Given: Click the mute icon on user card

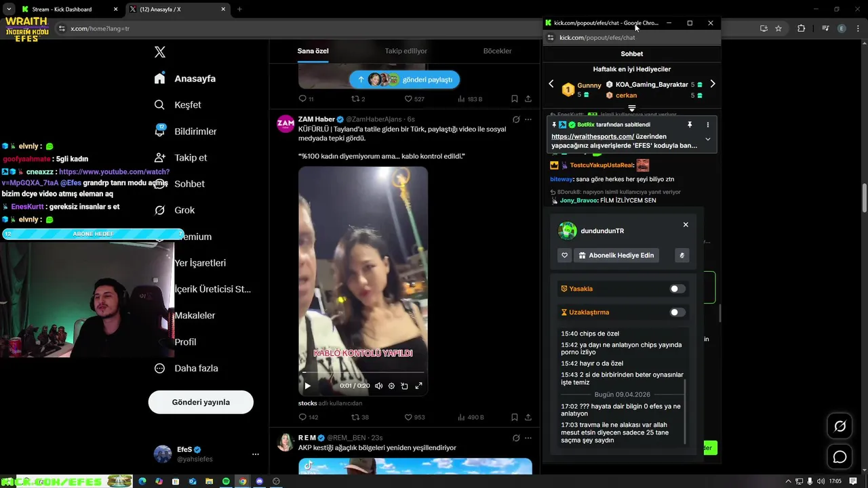Looking at the screenshot, I should coord(682,256).
